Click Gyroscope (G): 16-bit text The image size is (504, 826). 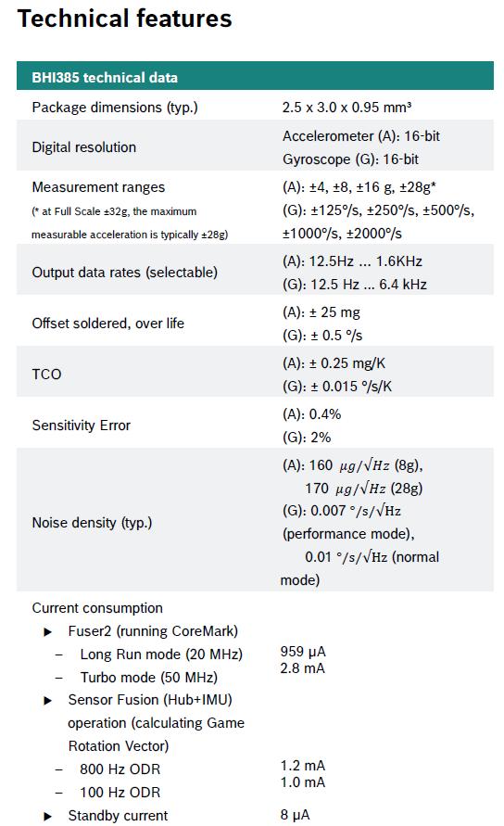click(x=351, y=159)
